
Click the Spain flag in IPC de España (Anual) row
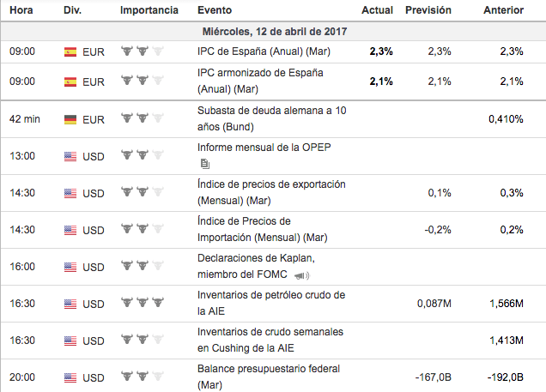click(70, 52)
